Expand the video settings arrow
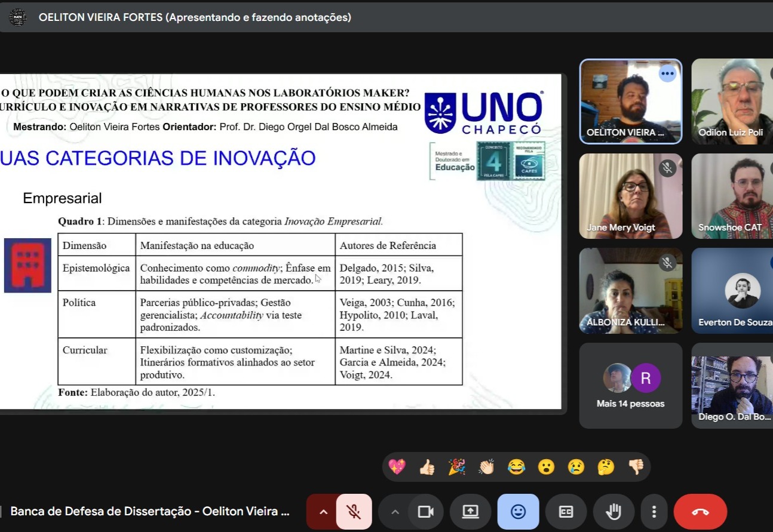The width and height of the screenshot is (773, 532). point(395,512)
